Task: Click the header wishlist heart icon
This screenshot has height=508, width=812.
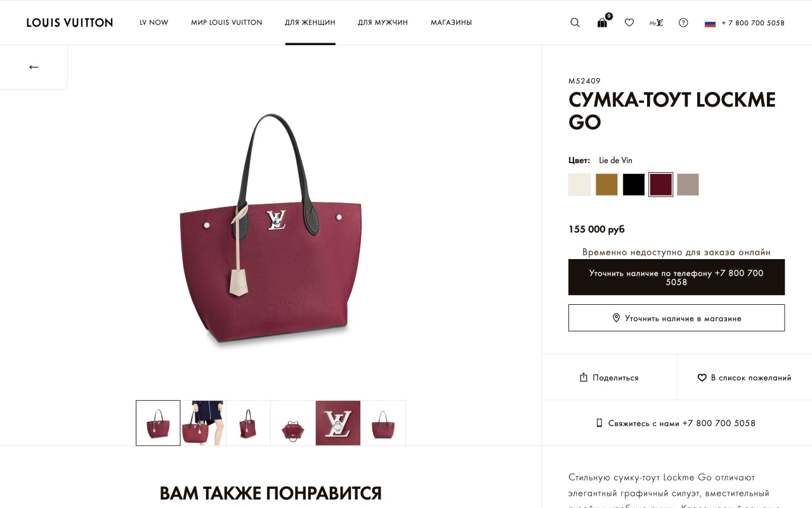Action: [x=629, y=22]
